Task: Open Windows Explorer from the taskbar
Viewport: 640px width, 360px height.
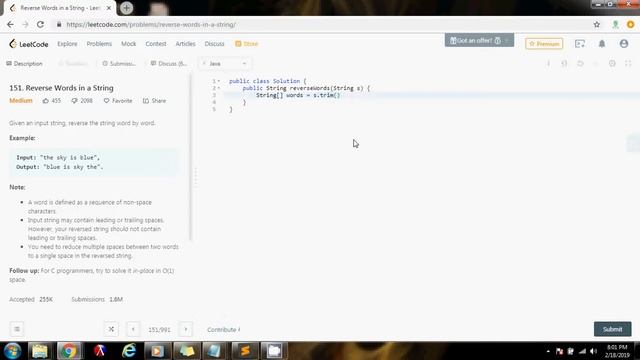Action: 40,351
